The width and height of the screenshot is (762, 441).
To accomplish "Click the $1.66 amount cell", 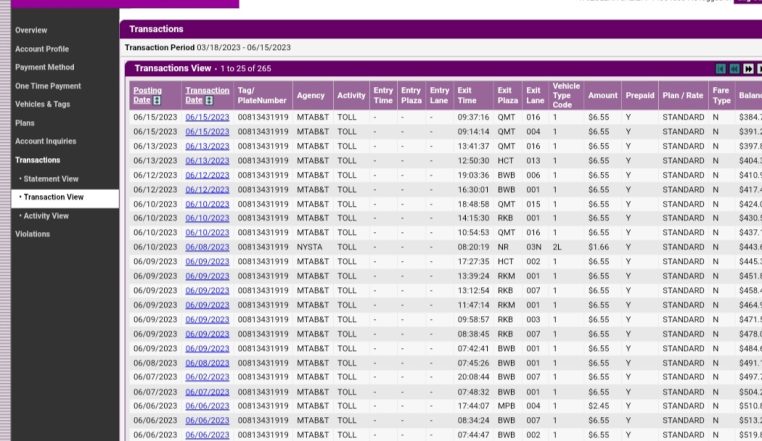I will click(x=599, y=247).
